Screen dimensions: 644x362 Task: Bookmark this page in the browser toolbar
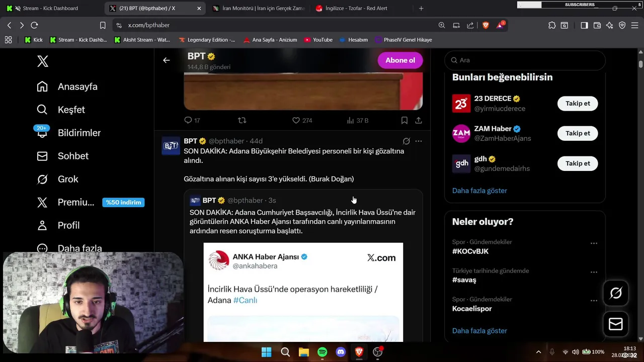[x=103, y=25]
